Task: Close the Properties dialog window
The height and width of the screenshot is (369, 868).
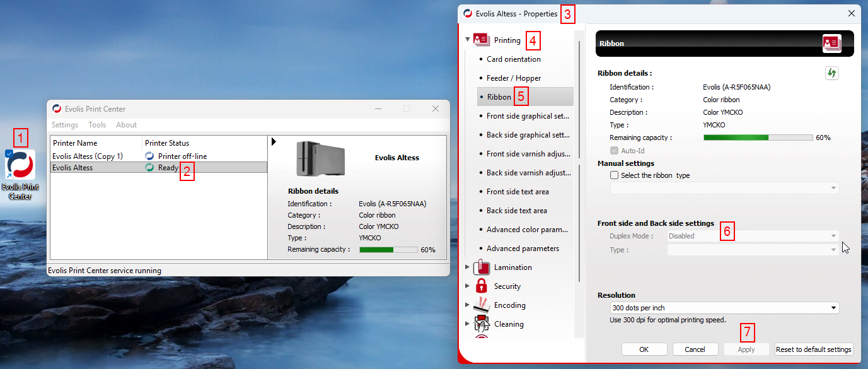Action: coord(852,13)
